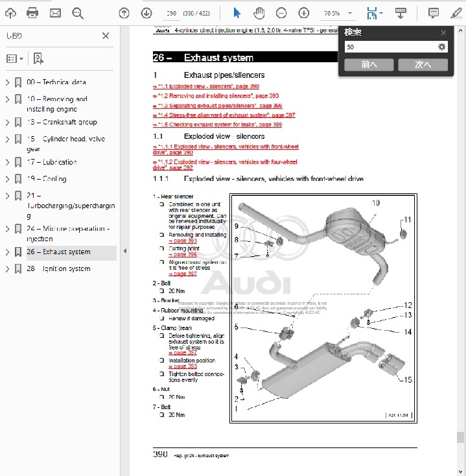Choose the selection arrow tool
This screenshot has width=466, height=476.
click(237, 13)
